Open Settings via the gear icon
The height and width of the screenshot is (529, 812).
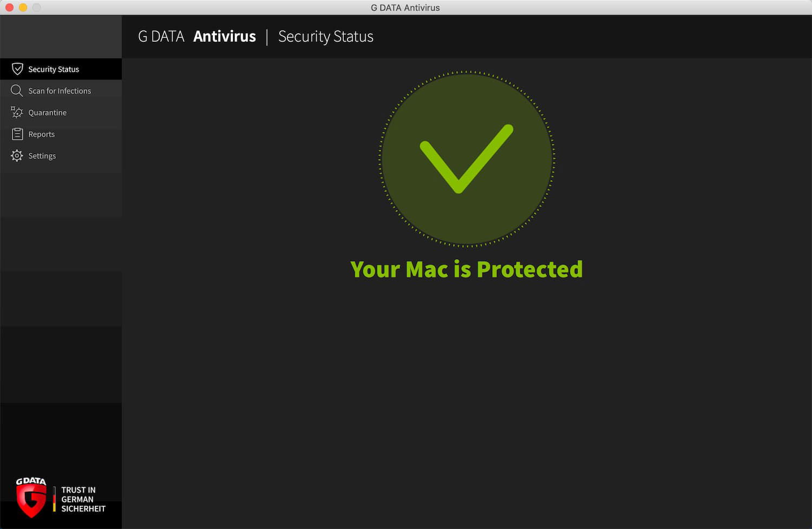coord(17,155)
